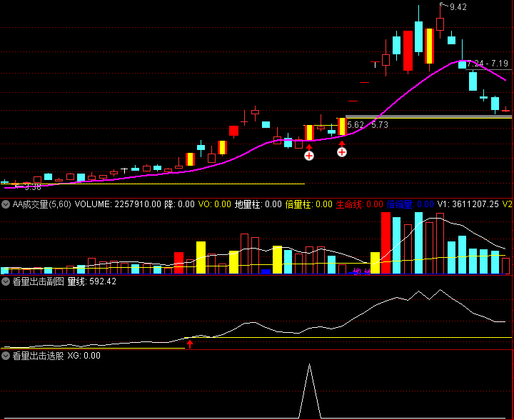
Task: Select the 地量柱: 0.00 label
Action: click(x=258, y=204)
